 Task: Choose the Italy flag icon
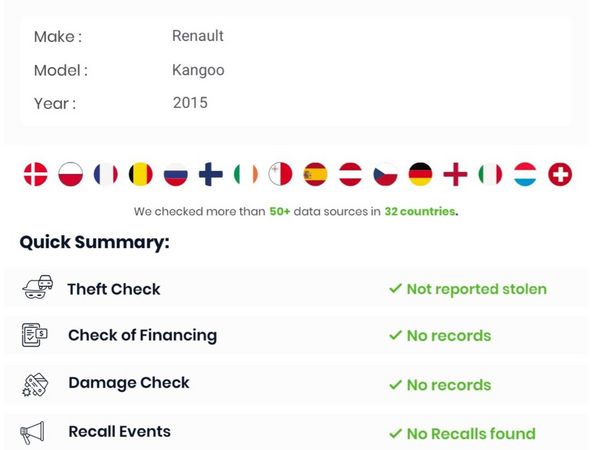(x=490, y=174)
